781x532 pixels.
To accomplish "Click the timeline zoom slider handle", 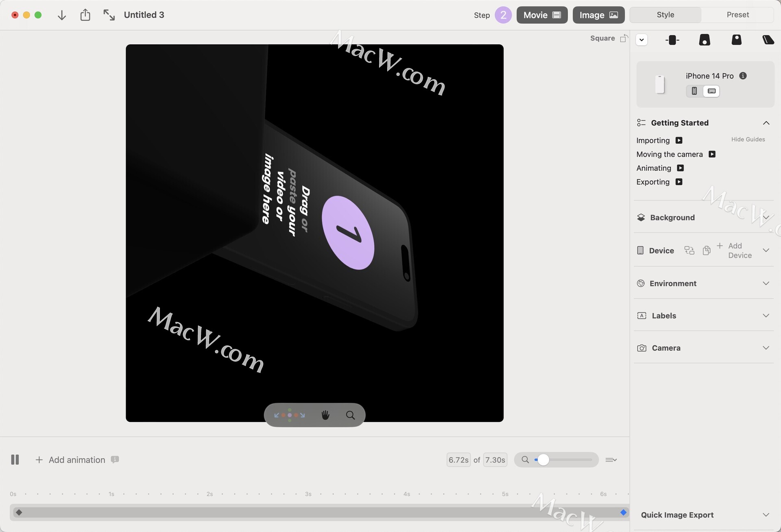I will (543, 460).
